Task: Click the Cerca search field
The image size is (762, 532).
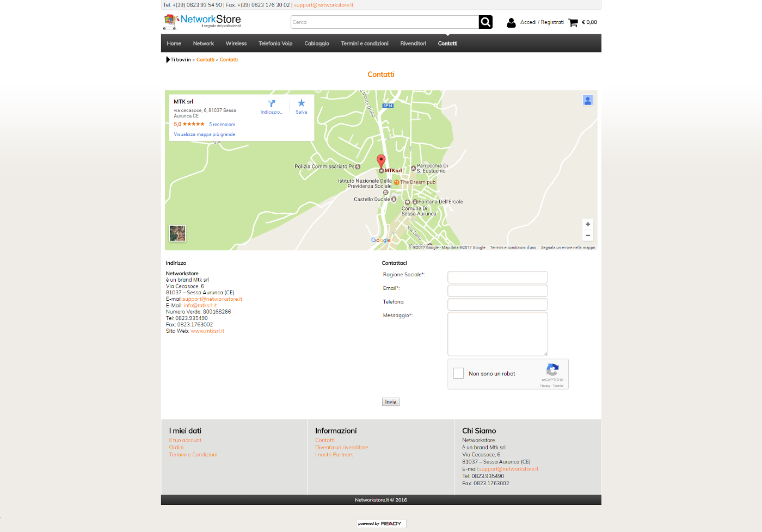Action: coord(385,22)
